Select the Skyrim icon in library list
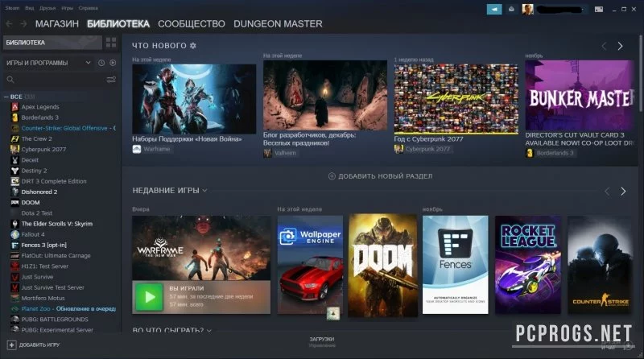The width and height of the screenshot is (644, 359). click(14, 224)
